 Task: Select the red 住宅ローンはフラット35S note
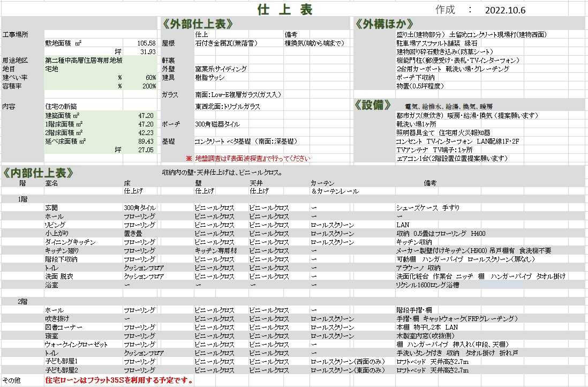tap(119, 381)
